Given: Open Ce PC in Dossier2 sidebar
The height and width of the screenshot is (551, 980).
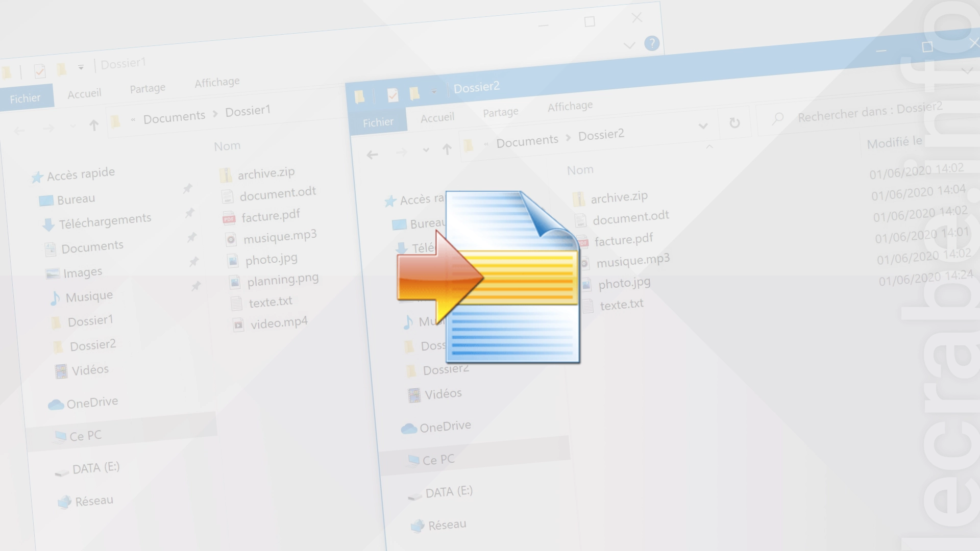Looking at the screenshot, I should point(438,460).
